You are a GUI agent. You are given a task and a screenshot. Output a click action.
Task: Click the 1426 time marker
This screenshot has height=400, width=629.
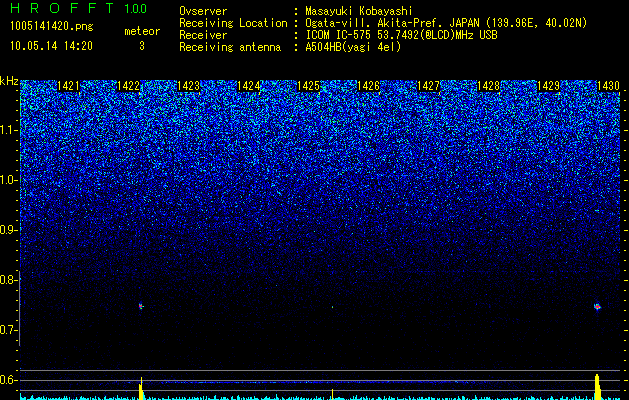pos(368,86)
